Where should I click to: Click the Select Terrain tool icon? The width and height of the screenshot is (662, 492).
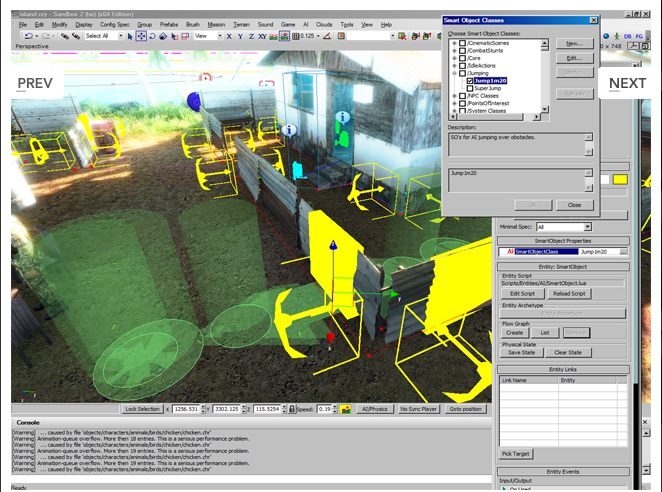click(x=174, y=36)
